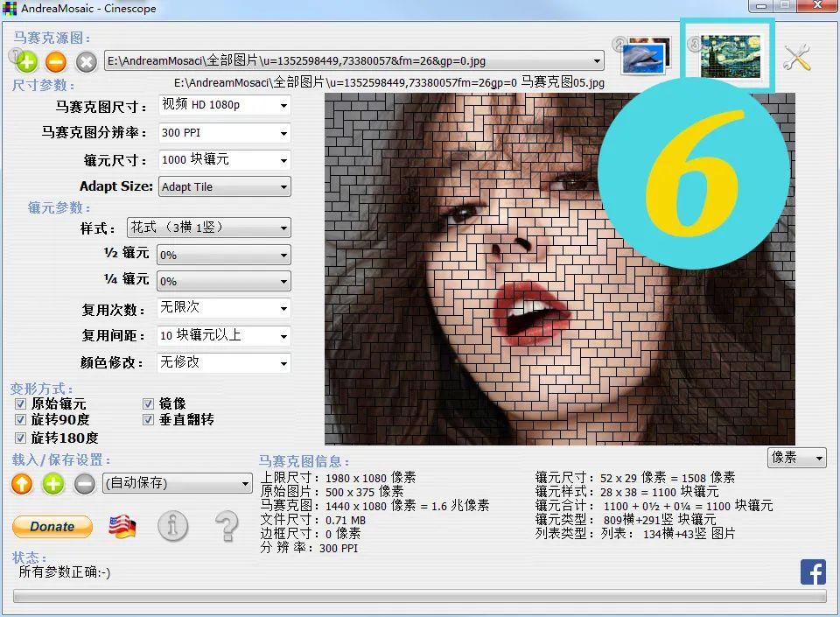
Task: Delete a saved setting with the minus button
Action: coord(84,483)
